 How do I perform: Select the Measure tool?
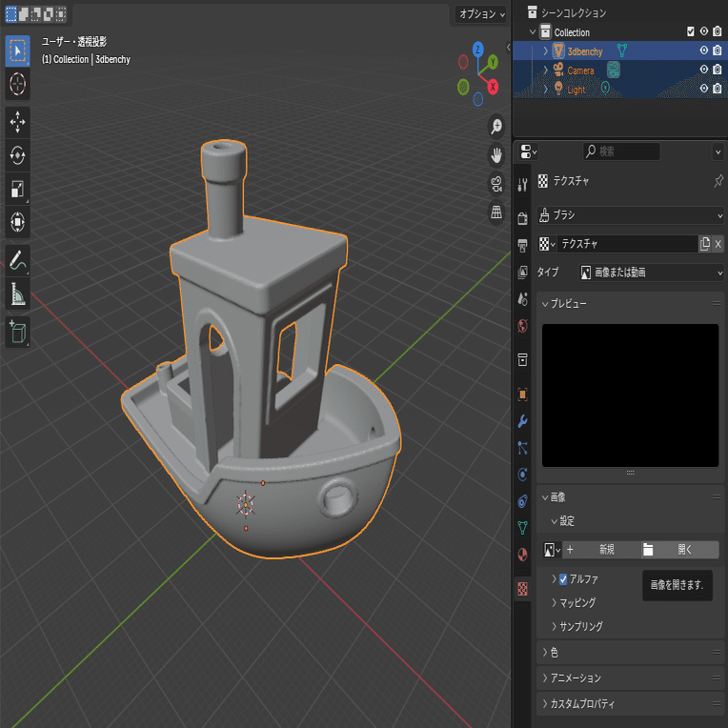[18, 293]
